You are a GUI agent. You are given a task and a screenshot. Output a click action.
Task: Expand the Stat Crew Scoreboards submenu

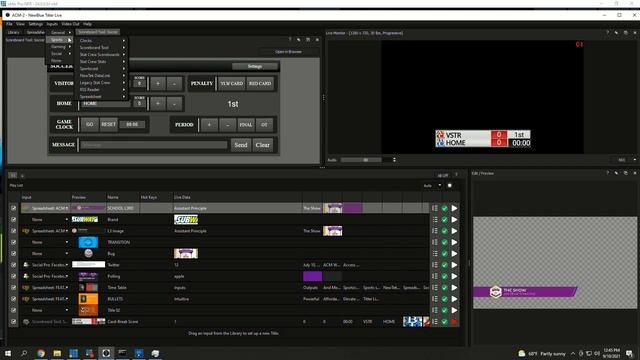(102, 54)
